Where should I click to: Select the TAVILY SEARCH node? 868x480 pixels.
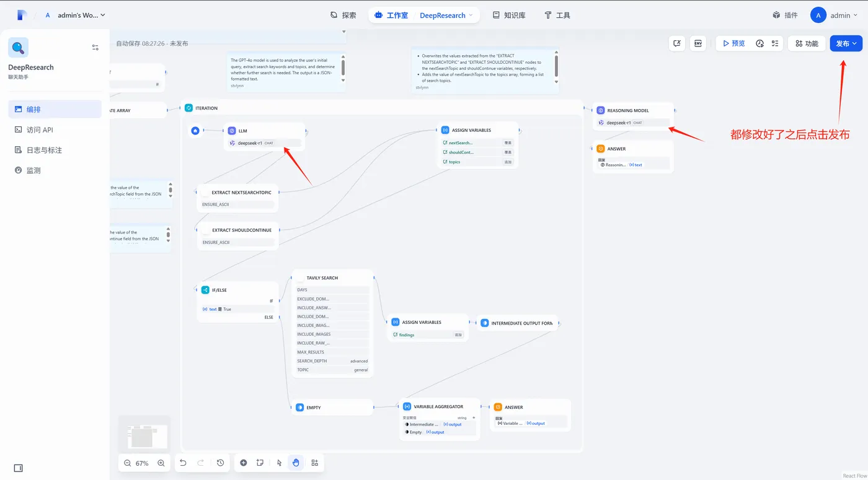[333, 323]
